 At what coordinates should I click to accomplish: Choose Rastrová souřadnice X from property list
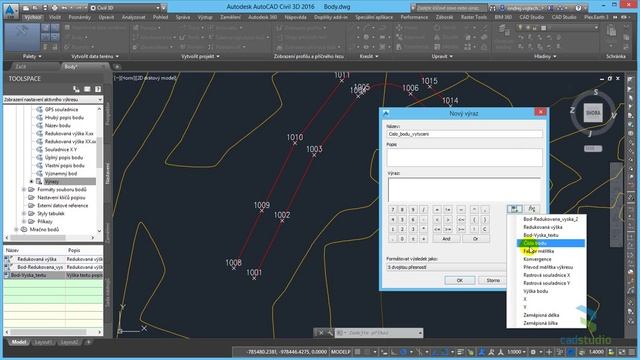547,275
